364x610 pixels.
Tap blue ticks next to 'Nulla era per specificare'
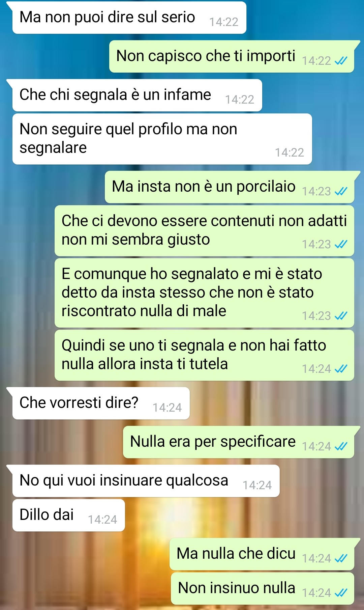coord(341,446)
